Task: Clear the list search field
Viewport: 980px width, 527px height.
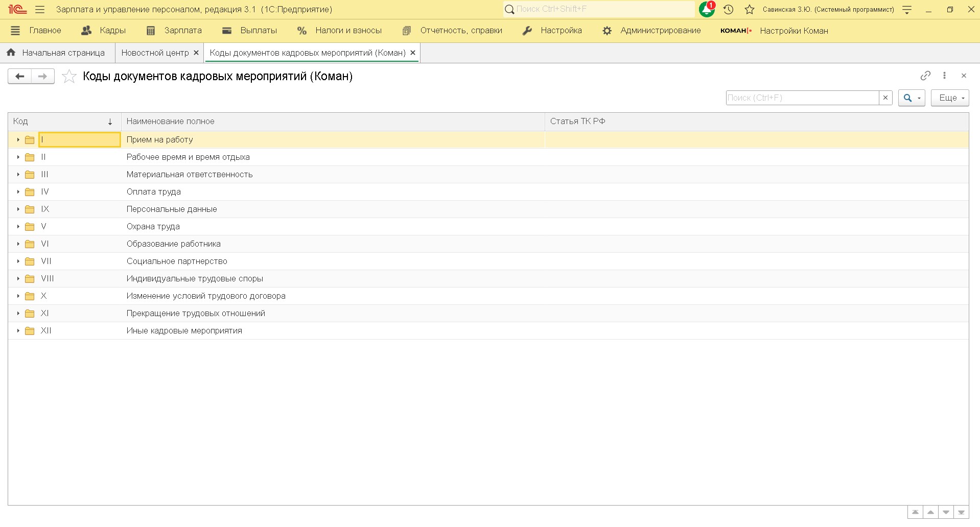Action: (x=885, y=98)
